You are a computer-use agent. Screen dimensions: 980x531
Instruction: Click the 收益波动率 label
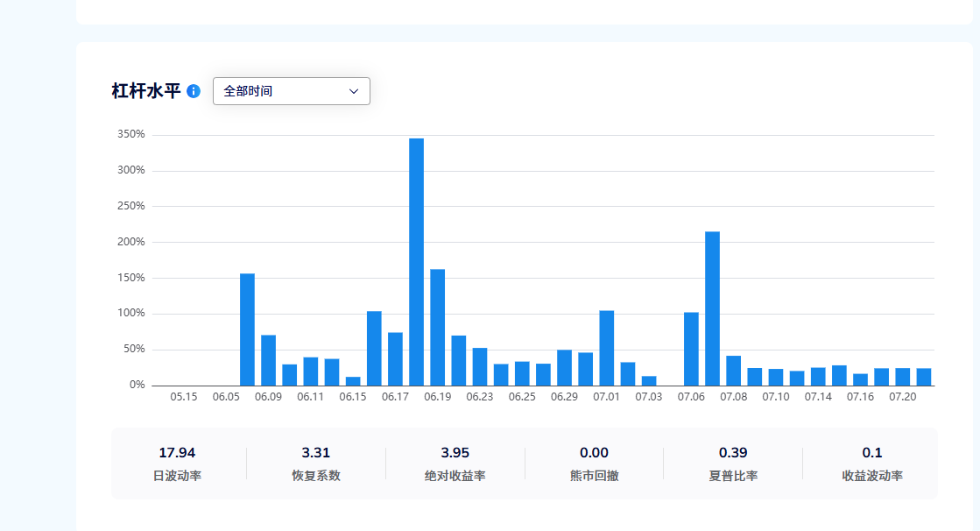point(872,476)
